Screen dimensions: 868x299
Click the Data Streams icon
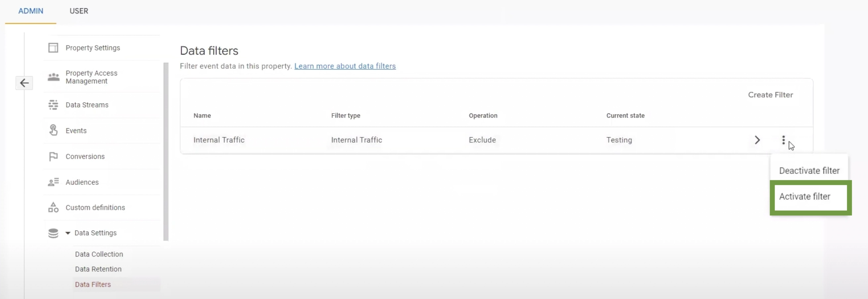coord(53,105)
